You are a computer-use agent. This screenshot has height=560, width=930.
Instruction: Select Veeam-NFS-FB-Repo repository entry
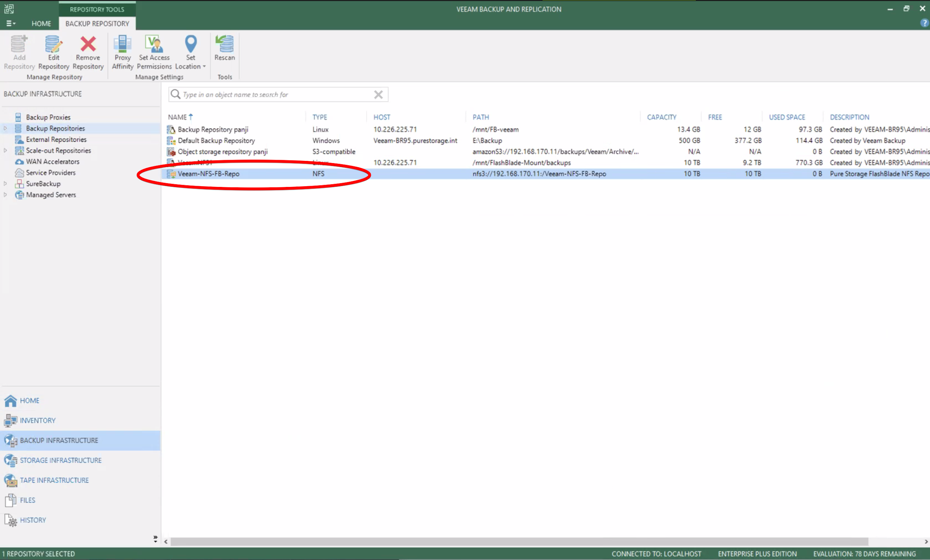tap(208, 173)
